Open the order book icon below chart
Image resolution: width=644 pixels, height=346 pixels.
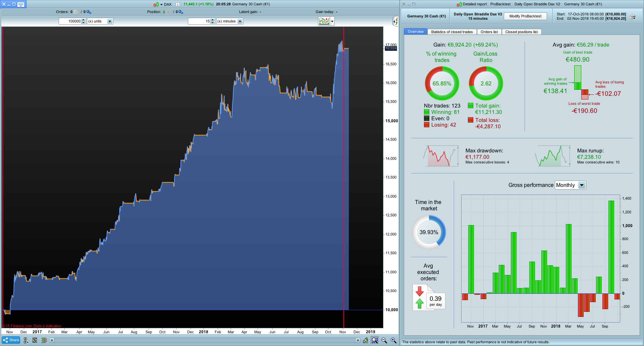44,340
